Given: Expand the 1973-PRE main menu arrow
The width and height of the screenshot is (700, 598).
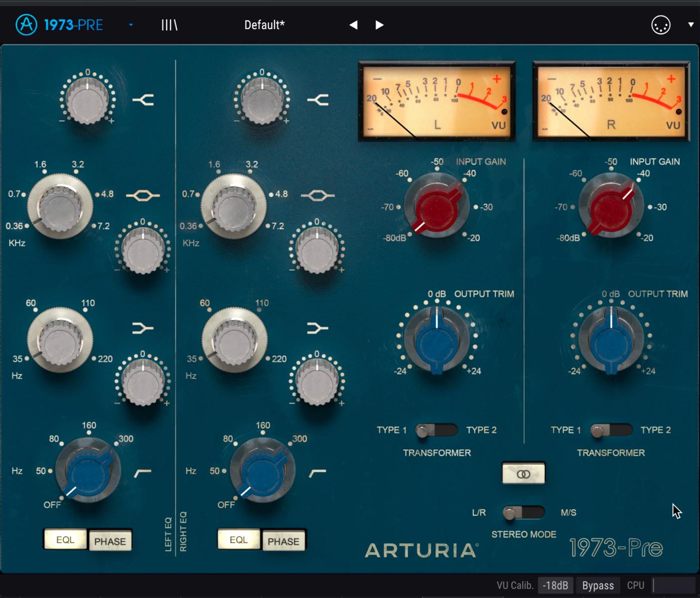Looking at the screenshot, I should point(131,24).
